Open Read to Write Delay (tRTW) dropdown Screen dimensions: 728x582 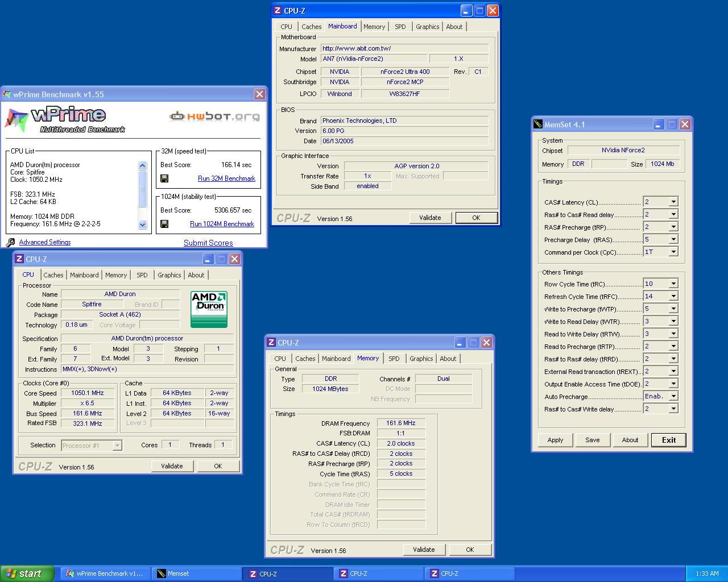673,334
